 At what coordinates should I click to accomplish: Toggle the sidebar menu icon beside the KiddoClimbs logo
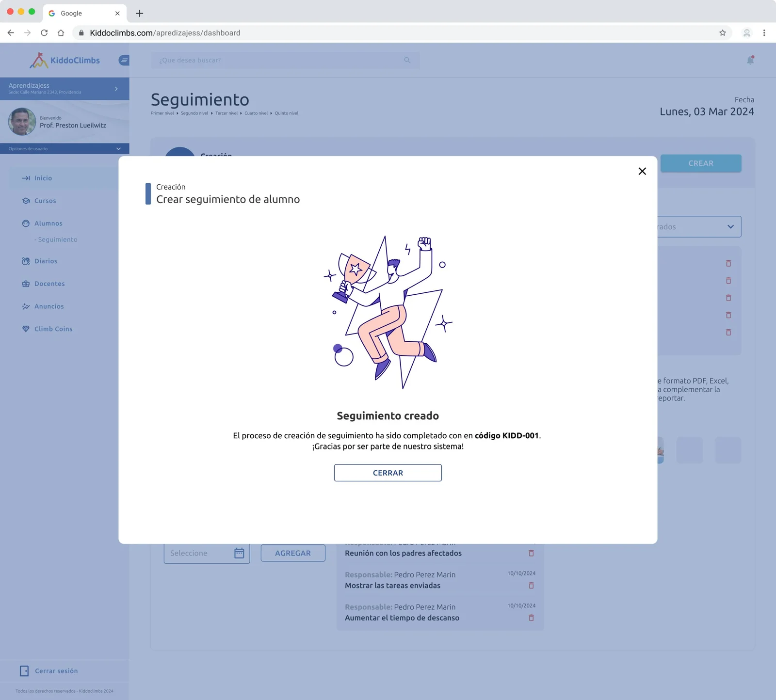click(x=124, y=60)
